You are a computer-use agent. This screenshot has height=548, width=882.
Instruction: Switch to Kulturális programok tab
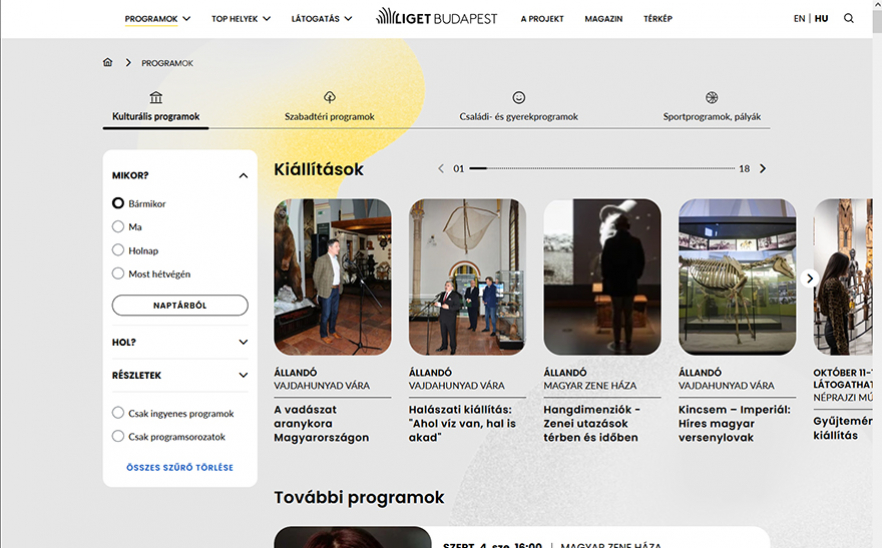pos(156,116)
